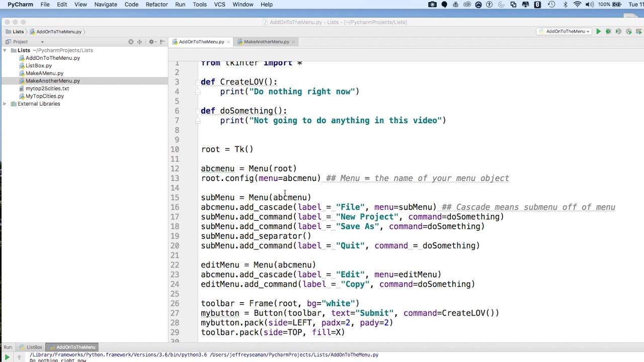
Task: Collapse the Lists project root folder
Action: click(x=5, y=50)
